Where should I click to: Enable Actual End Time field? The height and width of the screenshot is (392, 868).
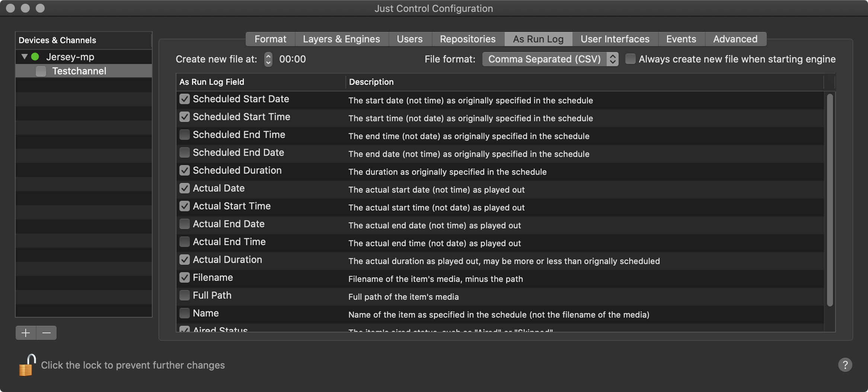click(x=185, y=242)
